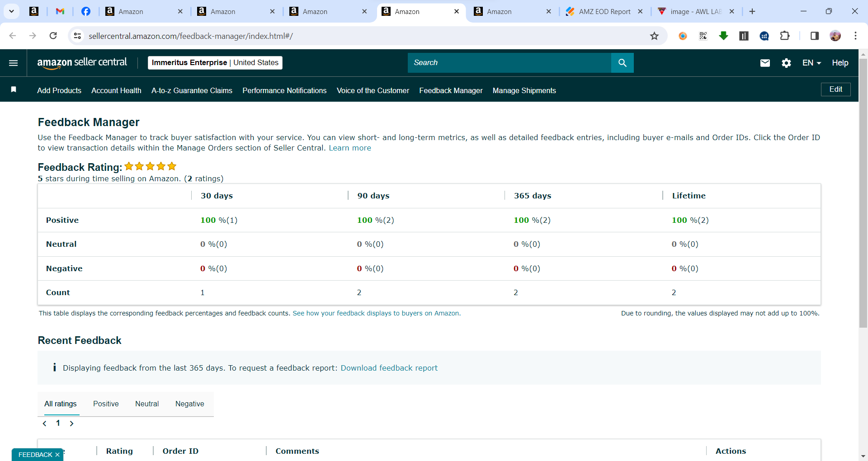Expand the EN language dropdown
This screenshot has height=461, width=868.
pos(811,63)
